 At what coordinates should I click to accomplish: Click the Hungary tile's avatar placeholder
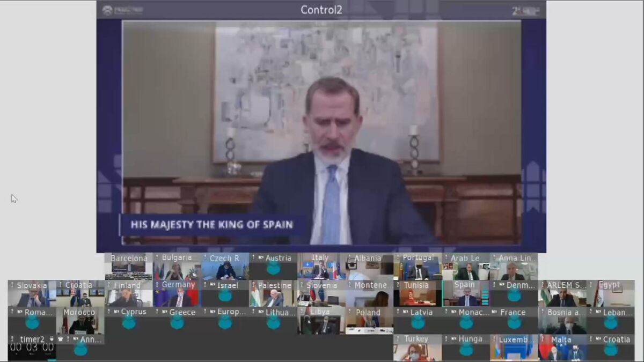click(x=466, y=349)
